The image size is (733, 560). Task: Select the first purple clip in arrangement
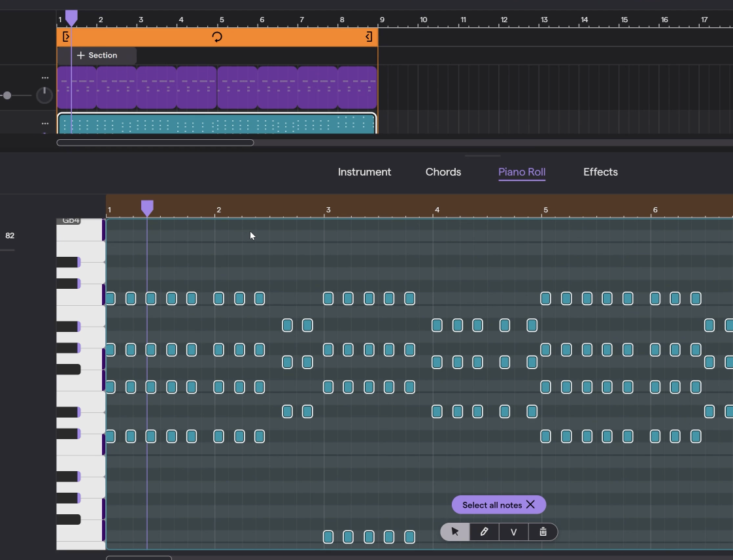point(77,88)
